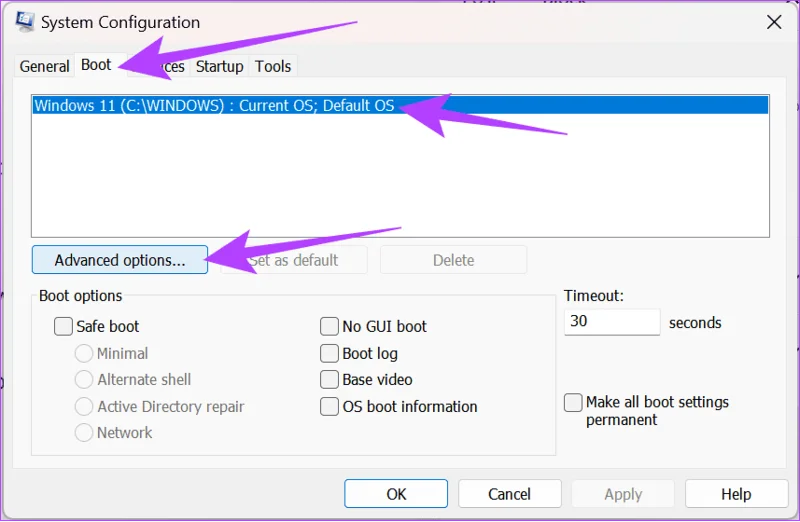Viewport: 800px width, 522px height.
Task: Click the System Configuration title bar icon
Action: pyautogui.click(x=24, y=22)
